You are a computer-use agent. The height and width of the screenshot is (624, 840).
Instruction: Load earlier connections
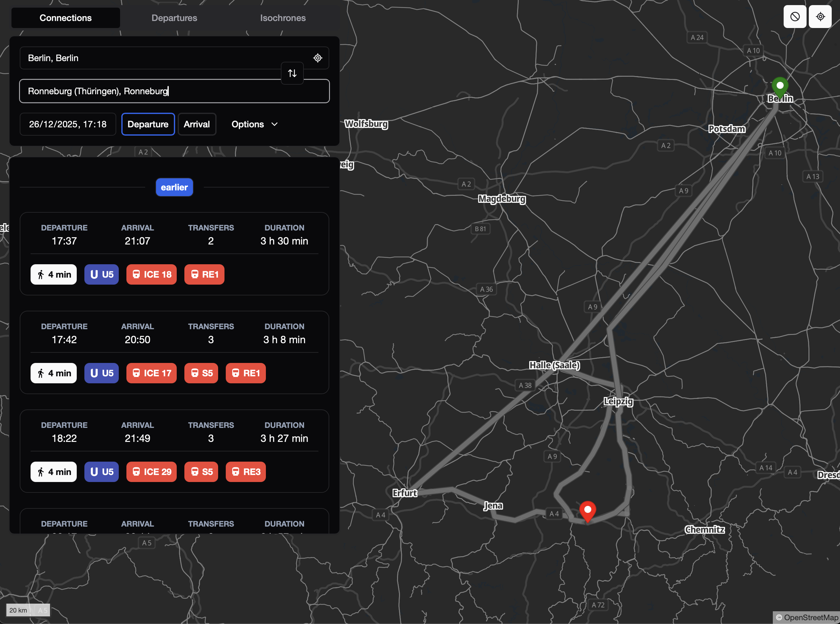(174, 187)
